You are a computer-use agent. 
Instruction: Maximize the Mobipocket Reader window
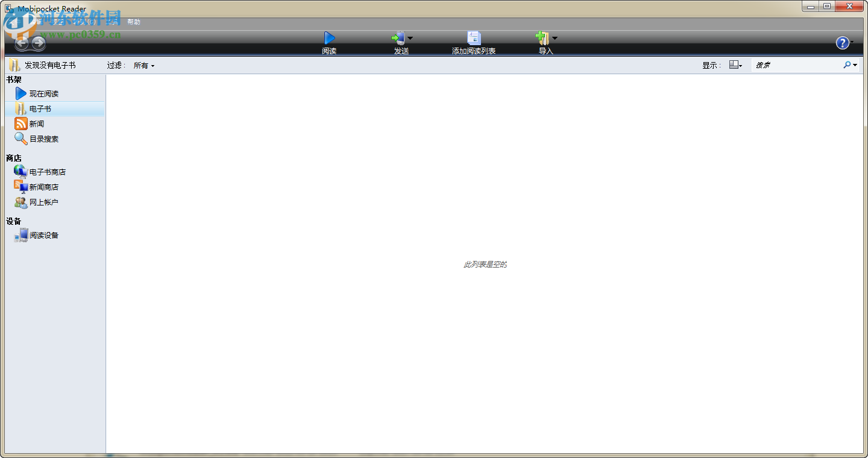826,7
